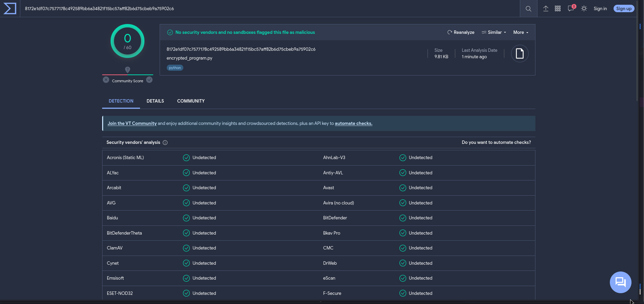Screen dimensions: 644x304
Task: Toggle the light/dark theme sun icon
Action: coord(584,8)
